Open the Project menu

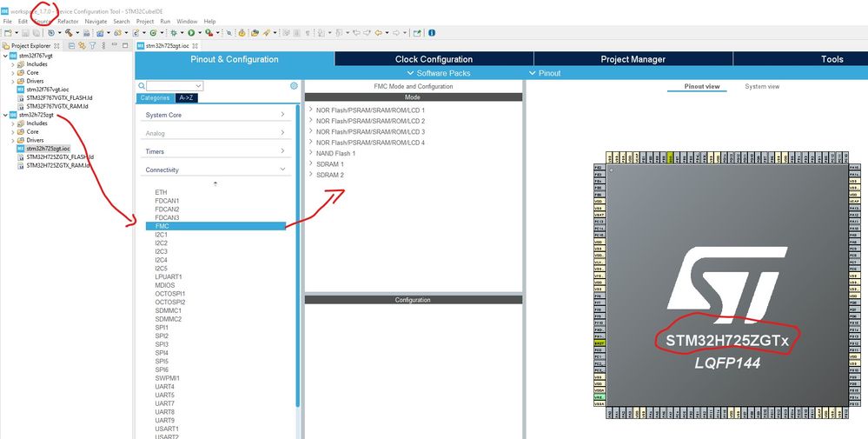(x=145, y=21)
